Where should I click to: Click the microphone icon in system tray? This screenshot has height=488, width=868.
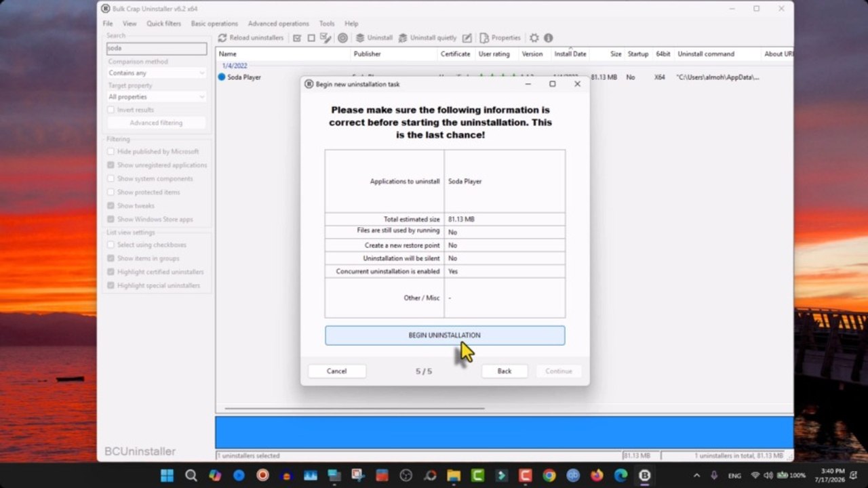coord(714,476)
